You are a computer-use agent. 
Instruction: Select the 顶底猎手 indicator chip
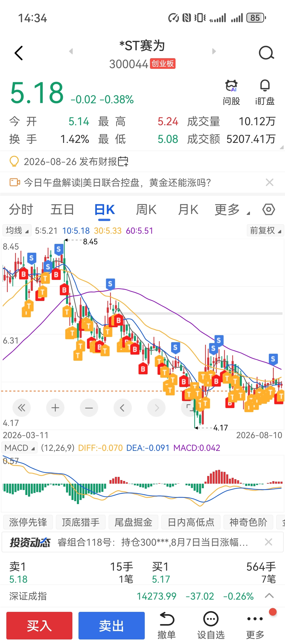click(81, 522)
